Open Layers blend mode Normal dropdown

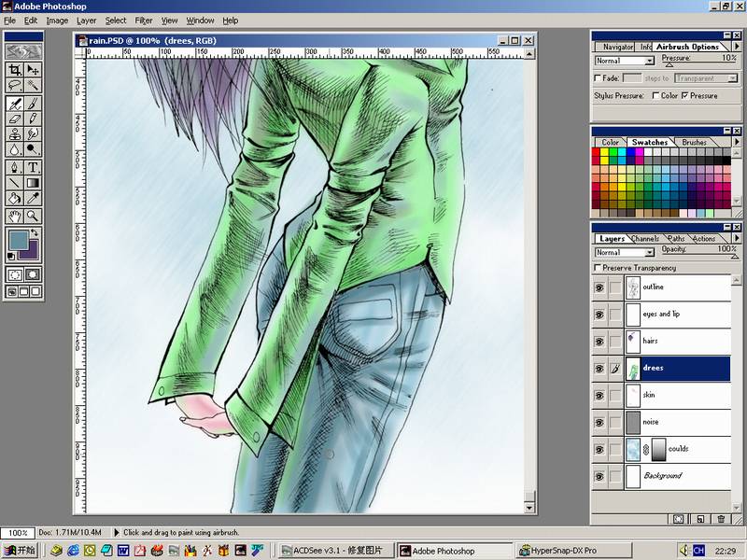625,252
